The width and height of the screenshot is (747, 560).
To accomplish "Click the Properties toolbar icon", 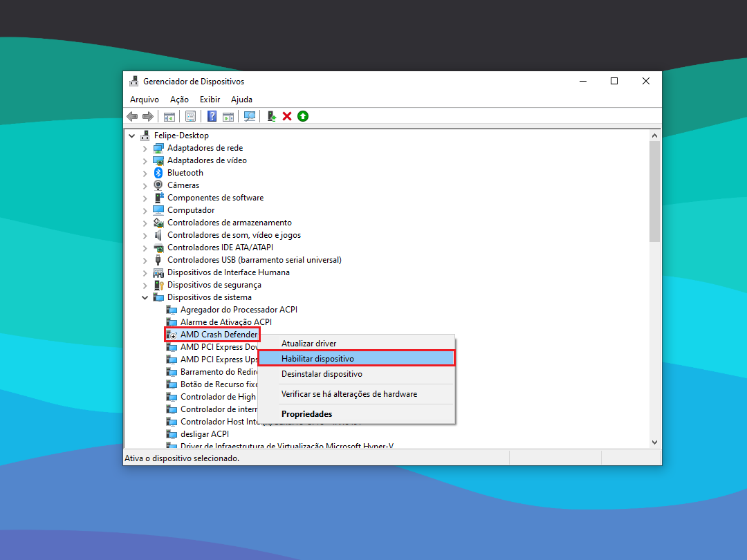I will click(190, 115).
